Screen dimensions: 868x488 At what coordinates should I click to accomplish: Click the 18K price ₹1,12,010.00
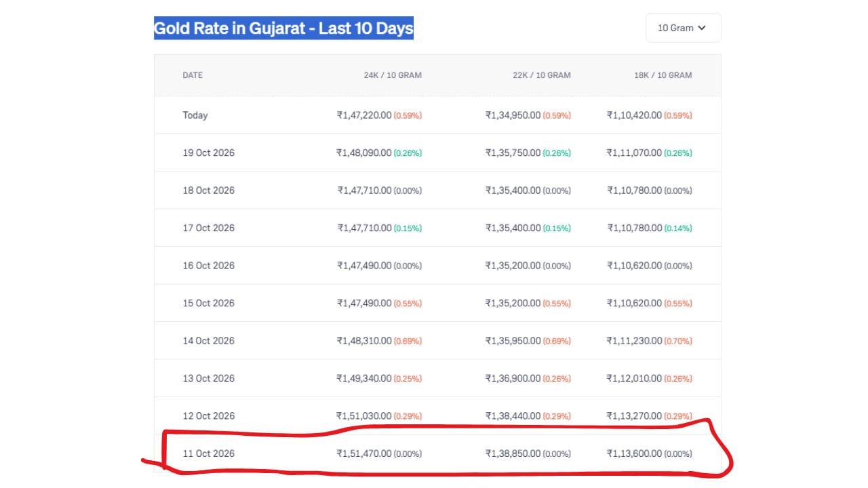(634, 378)
